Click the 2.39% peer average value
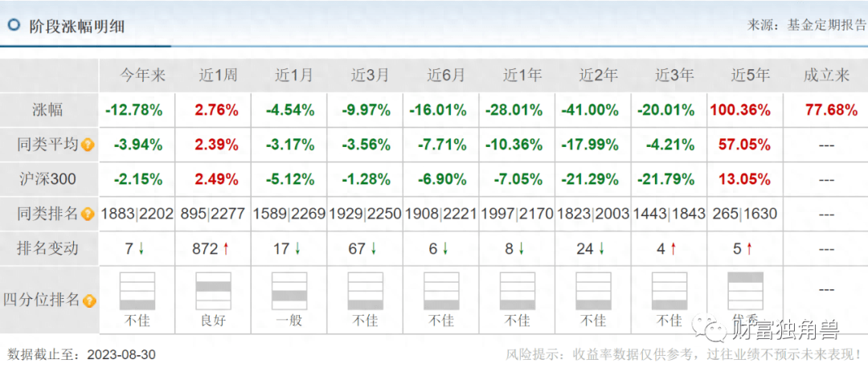The height and width of the screenshot is (368, 868). tap(216, 145)
